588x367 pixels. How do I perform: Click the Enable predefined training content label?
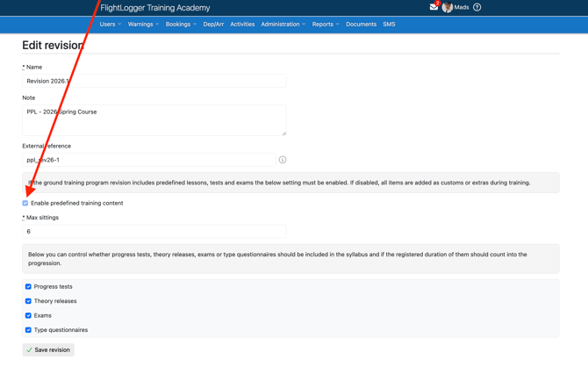click(77, 203)
